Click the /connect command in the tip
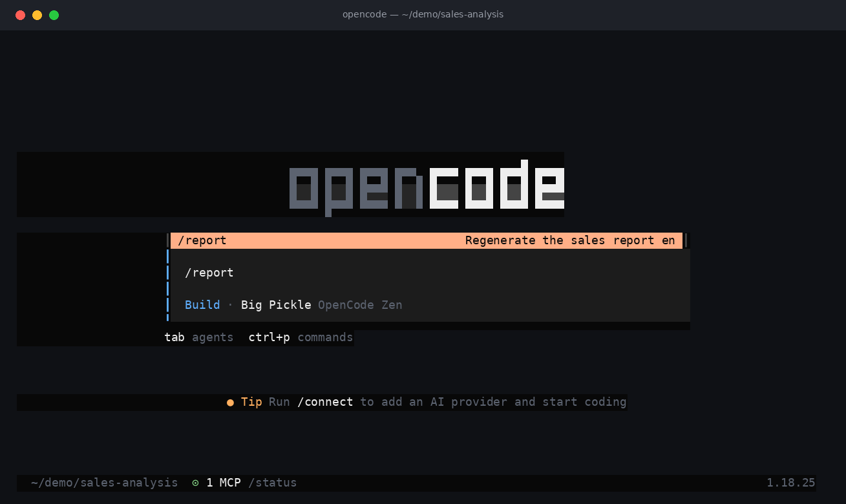This screenshot has width=846, height=504. [325, 402]
